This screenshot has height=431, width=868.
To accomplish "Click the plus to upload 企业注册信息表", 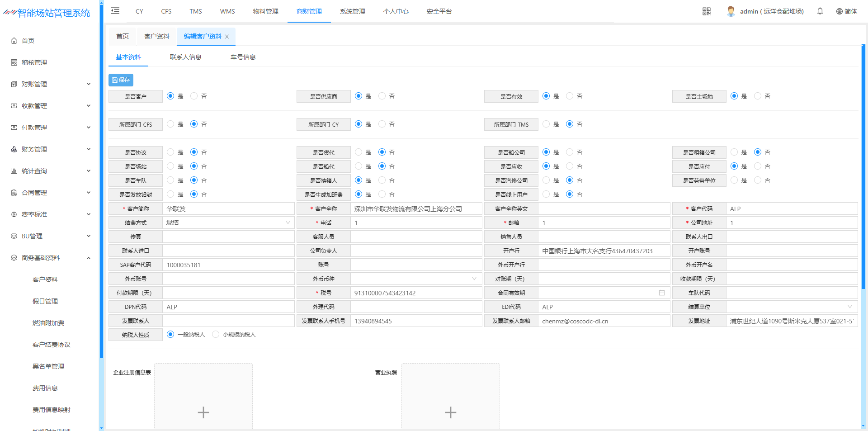I will 203,412.
